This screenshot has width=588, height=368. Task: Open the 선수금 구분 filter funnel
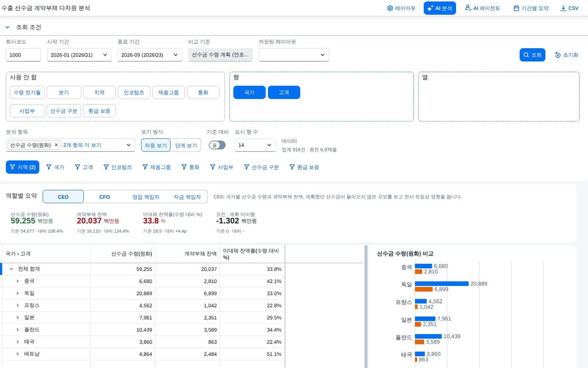[261, 167]
